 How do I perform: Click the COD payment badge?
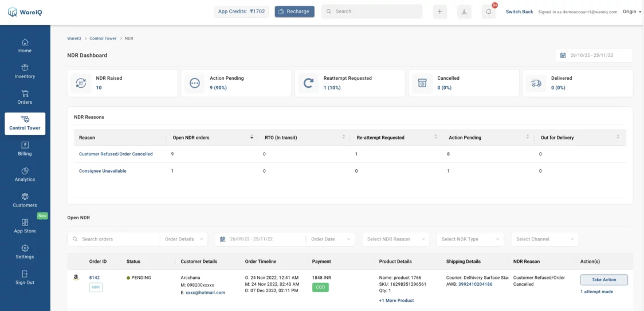coord(320,287)
